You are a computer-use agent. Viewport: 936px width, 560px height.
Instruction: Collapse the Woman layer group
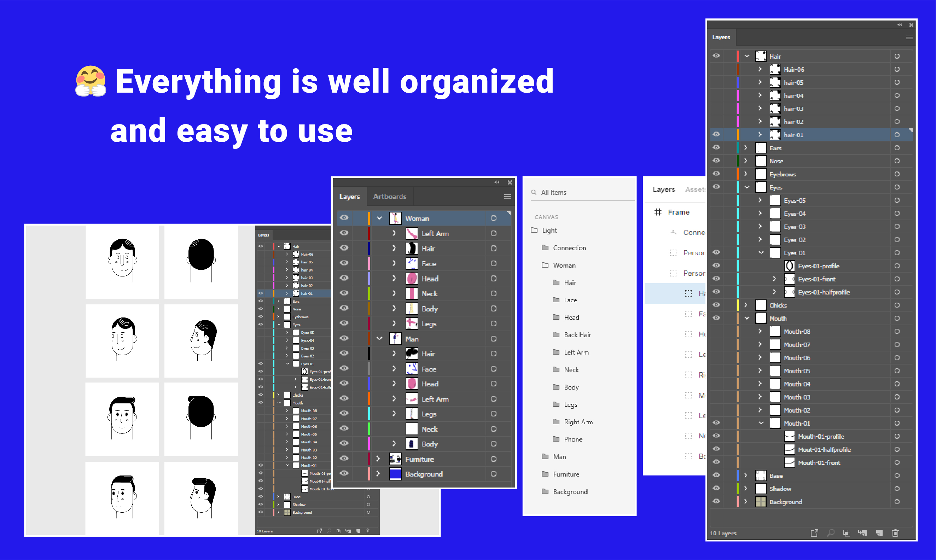379,218
